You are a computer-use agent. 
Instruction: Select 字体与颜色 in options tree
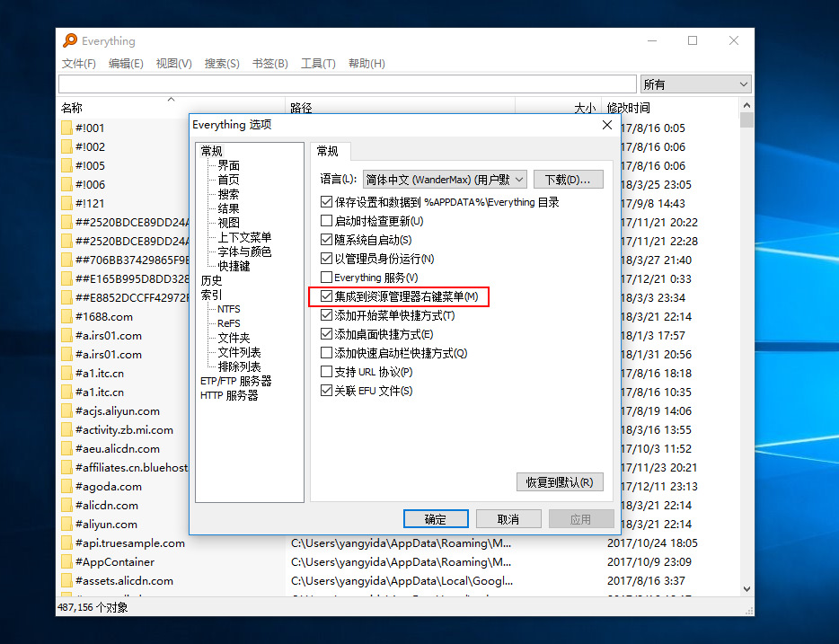(x=244, y=251)
